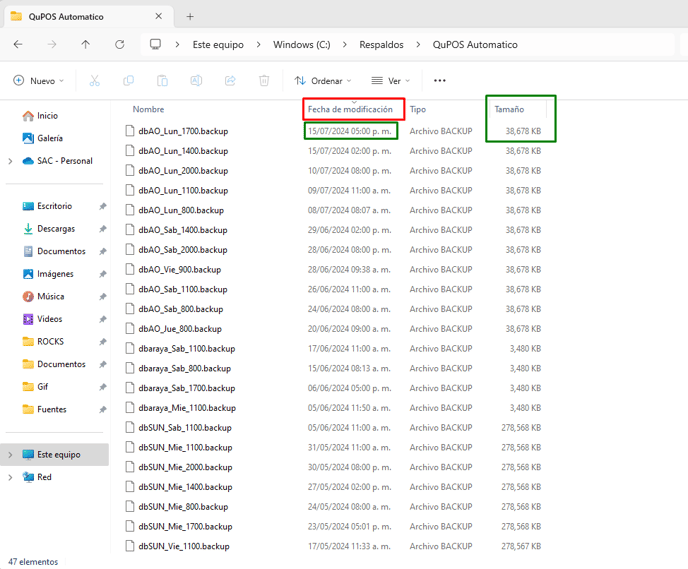Sort by the Fecha de modificación header

click(350, 109)
